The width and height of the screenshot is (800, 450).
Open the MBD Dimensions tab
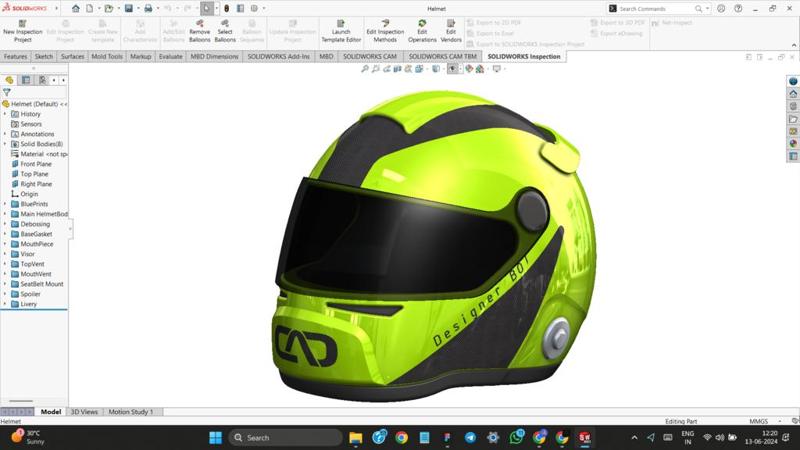coord(214,56)
